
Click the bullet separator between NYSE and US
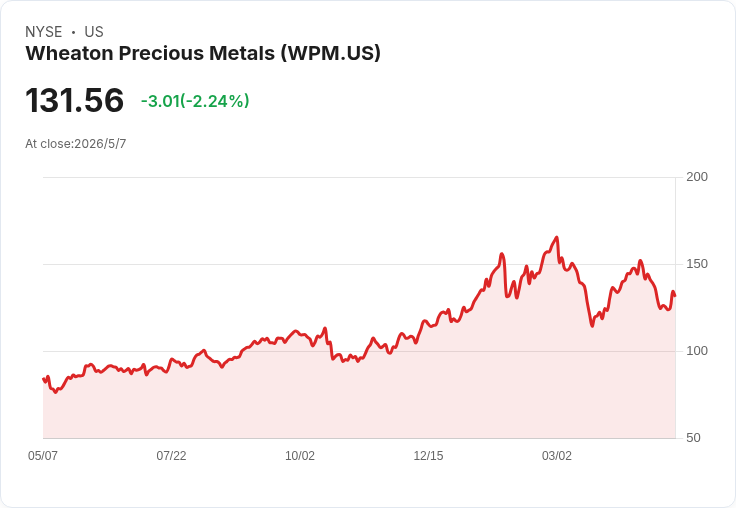[73, 32]
